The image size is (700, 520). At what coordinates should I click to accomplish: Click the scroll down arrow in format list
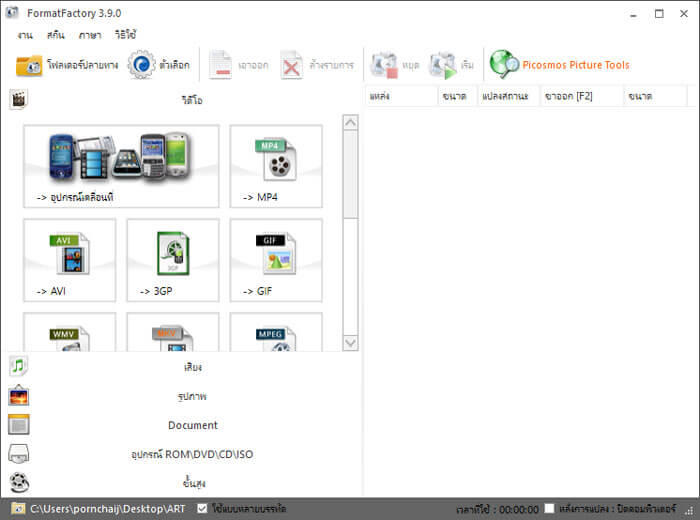(350, 343)
